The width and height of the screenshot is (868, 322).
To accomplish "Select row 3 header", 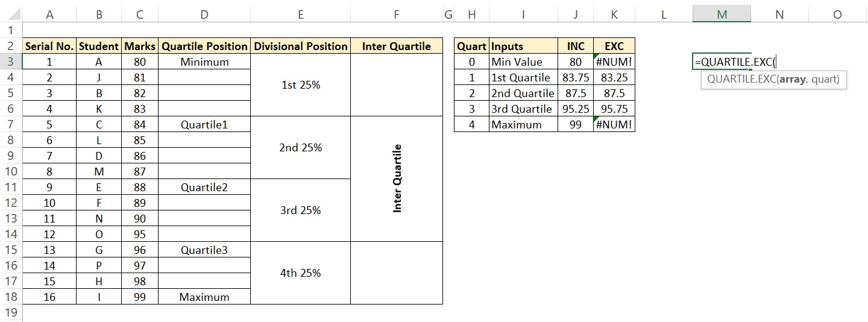I will (x=10, y=62).
